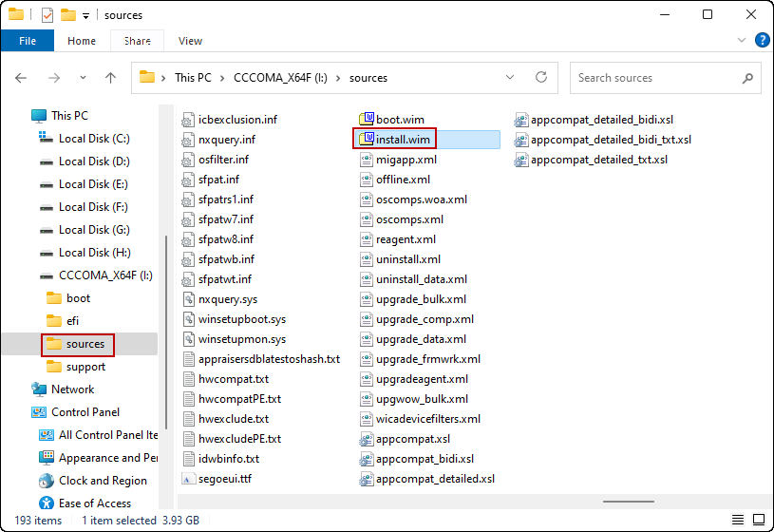The height and width of the screenshot is (532, 774).
Task: Expand the ribbon with the chevron
Action: tap(742, 40)
